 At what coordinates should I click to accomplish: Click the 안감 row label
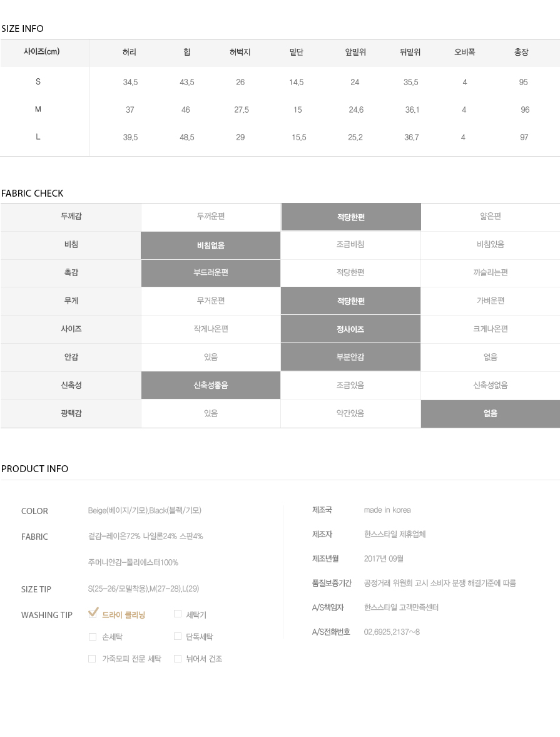tap(71, 357)
